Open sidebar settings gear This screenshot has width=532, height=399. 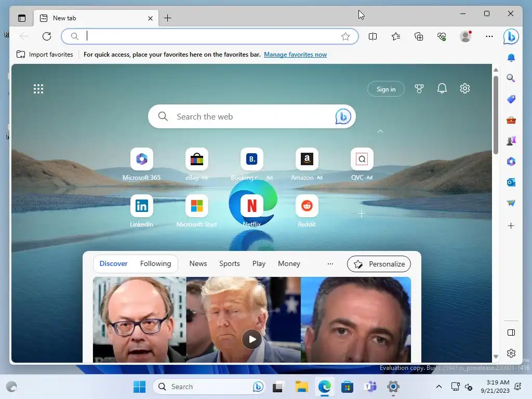click(511, 353)
